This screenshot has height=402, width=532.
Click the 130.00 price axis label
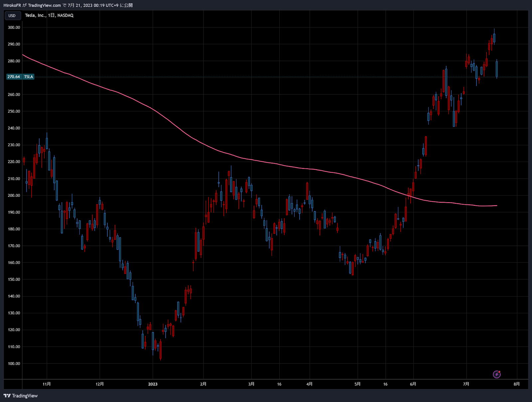coord(14,313)
